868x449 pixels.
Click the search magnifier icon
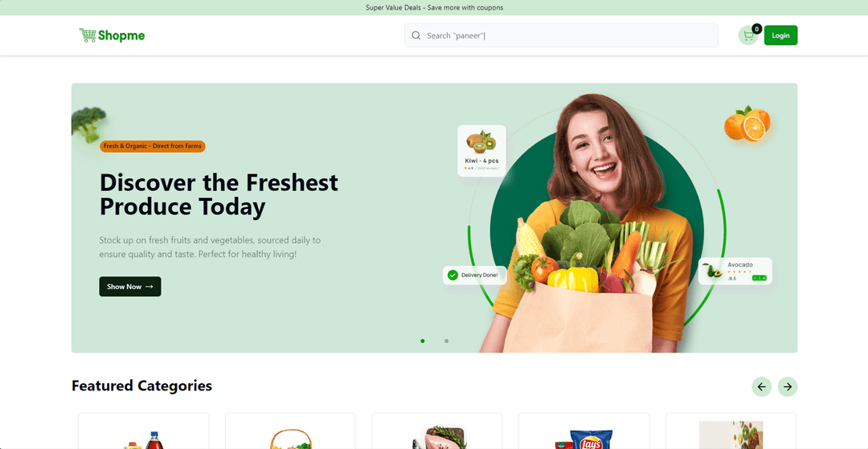point(416,35)
